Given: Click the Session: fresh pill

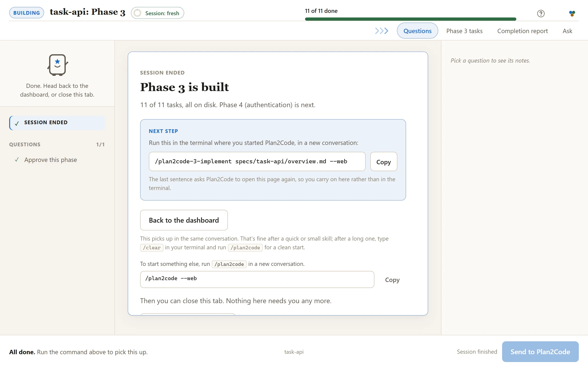Looking at the screenshot, I should 157,13.
